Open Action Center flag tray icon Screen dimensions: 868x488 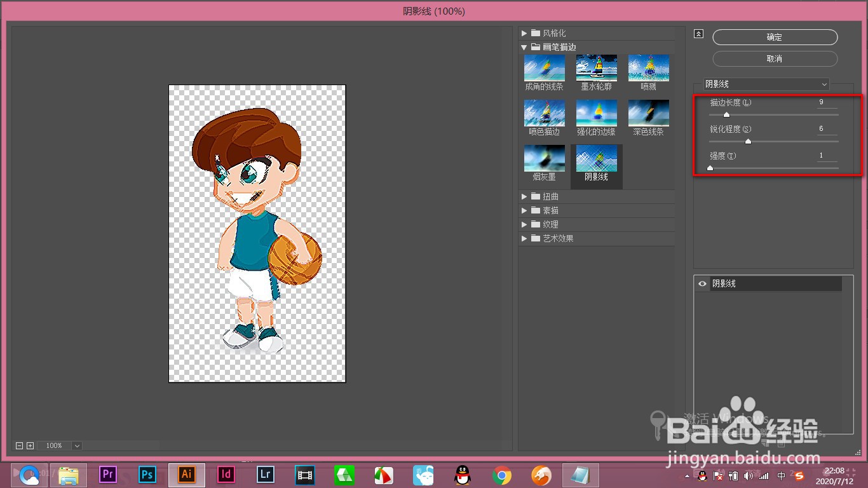tap(719, 476)
